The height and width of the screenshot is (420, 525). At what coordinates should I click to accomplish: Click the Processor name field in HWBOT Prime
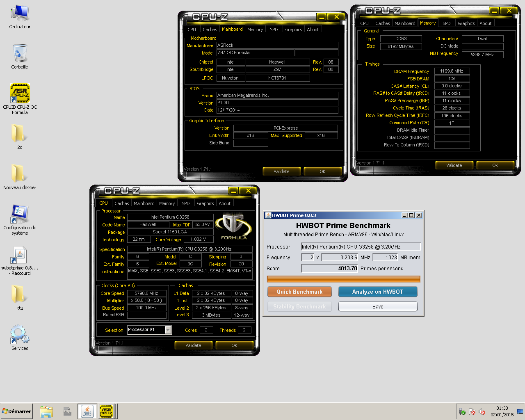pyautogui.click(x=361, y=247)
